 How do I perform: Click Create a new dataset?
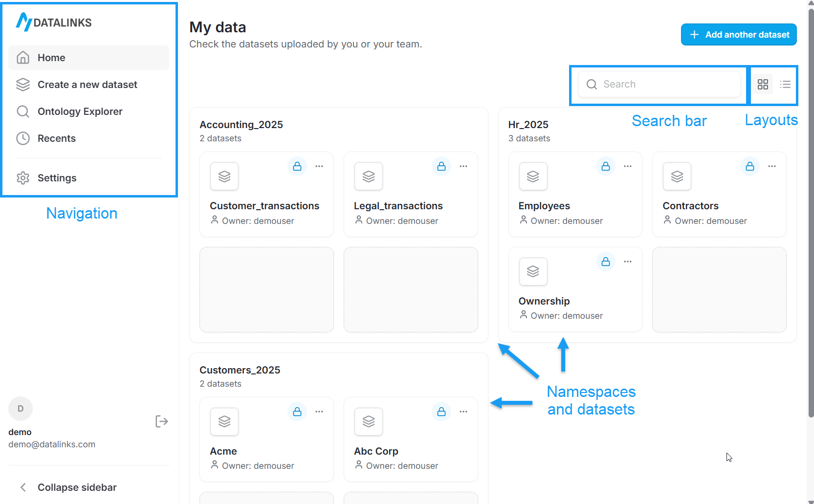point(87,84)
